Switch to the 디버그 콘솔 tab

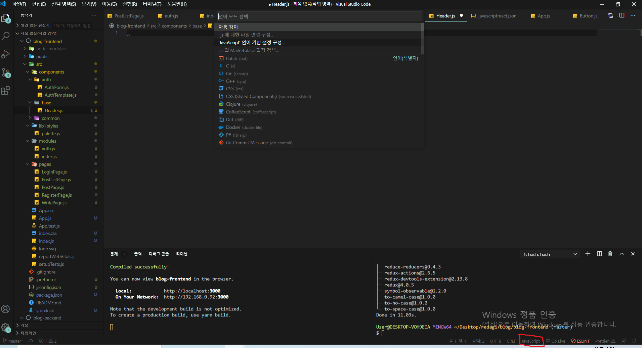click(x=159, y=254)
